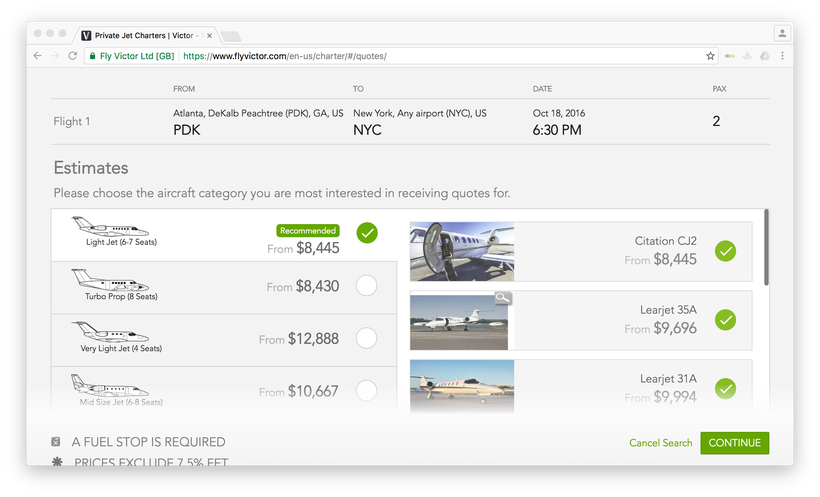Viewport: 820px width, 497px height.
Task: Click the extension icon left of Drive
Action: (x=747, y=55)
